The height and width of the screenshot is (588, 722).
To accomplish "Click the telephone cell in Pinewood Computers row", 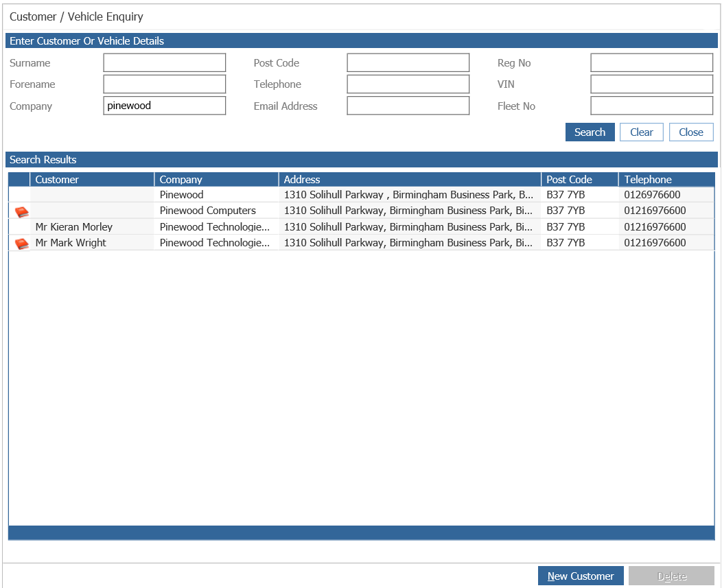I will pos(666,211).
